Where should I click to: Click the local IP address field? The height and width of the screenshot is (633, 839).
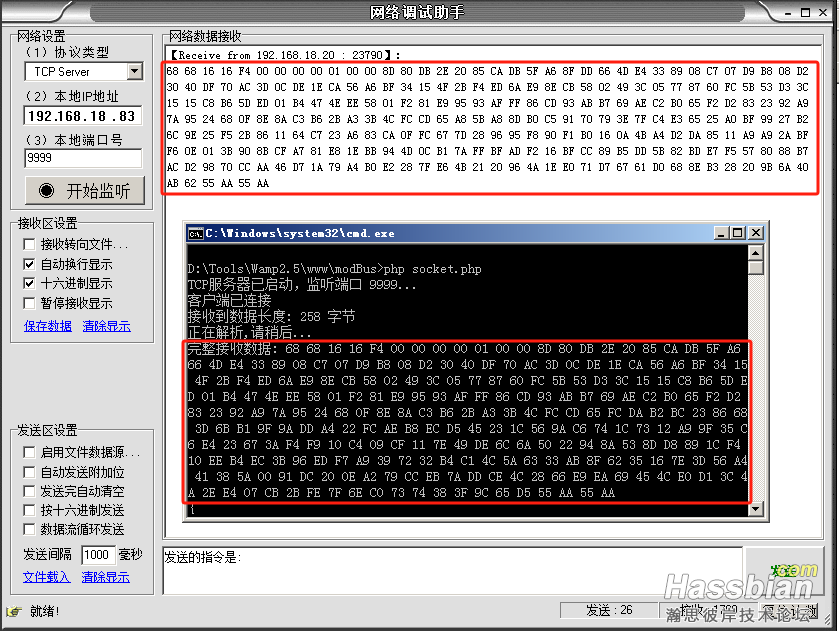point(84,115)
